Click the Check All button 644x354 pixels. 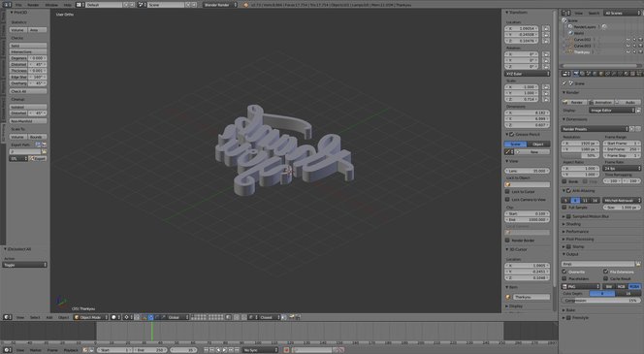coord(28,91)
